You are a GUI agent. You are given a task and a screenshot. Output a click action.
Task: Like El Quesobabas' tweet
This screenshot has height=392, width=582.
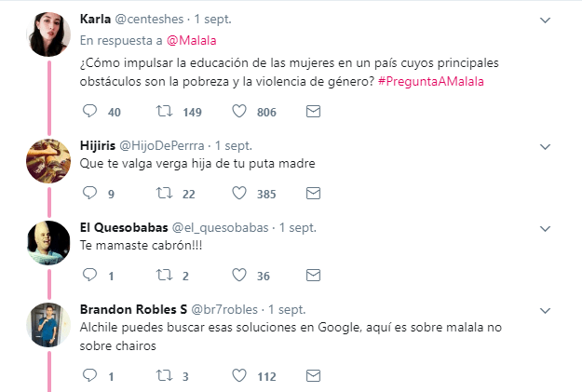[x=239, y=276]
